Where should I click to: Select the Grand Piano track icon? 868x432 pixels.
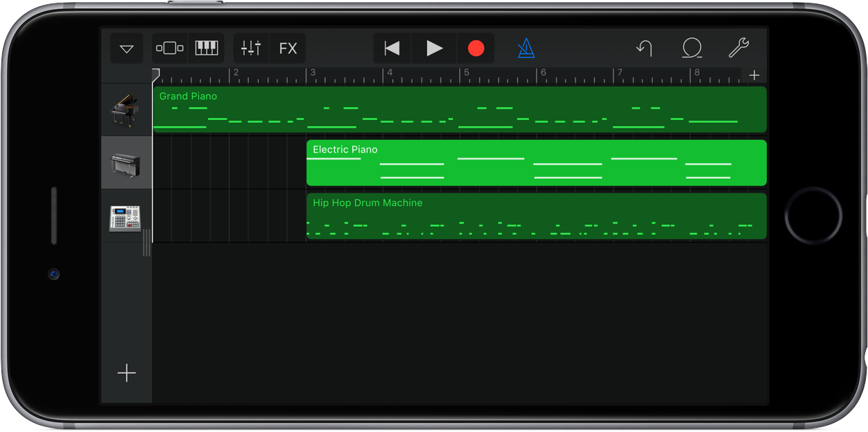(126, 110)
